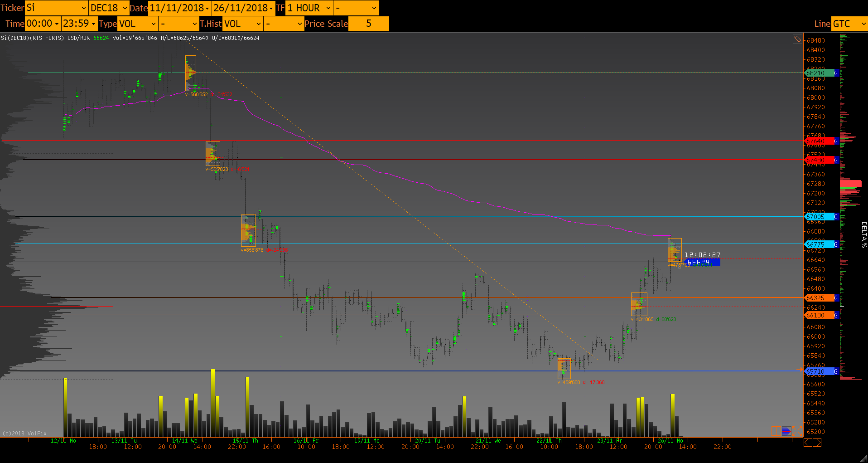Open the T.Hist dropdown showing VOL

243,24
